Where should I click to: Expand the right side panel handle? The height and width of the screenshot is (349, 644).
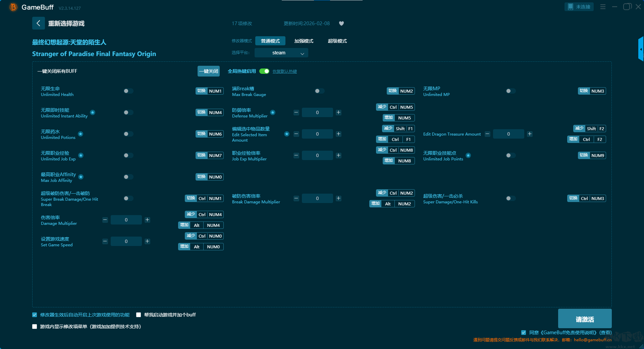pyautogui.click(x=641, y=49)
